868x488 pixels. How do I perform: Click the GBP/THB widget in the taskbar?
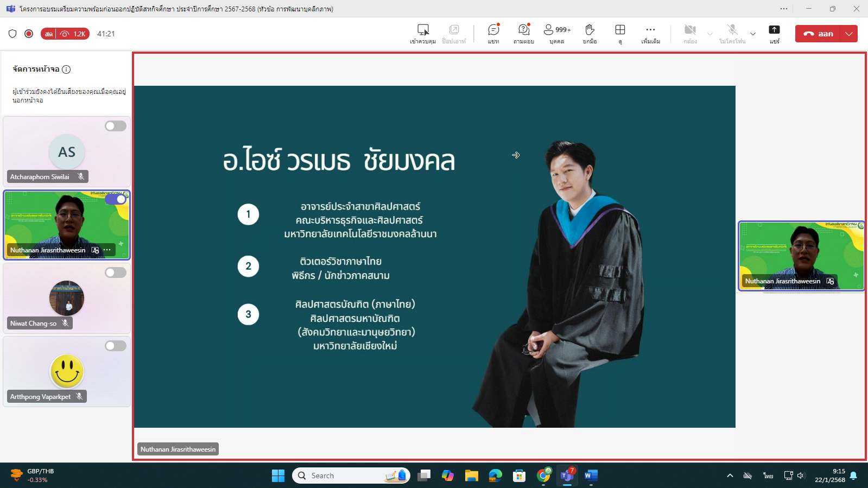pos(33,476)
